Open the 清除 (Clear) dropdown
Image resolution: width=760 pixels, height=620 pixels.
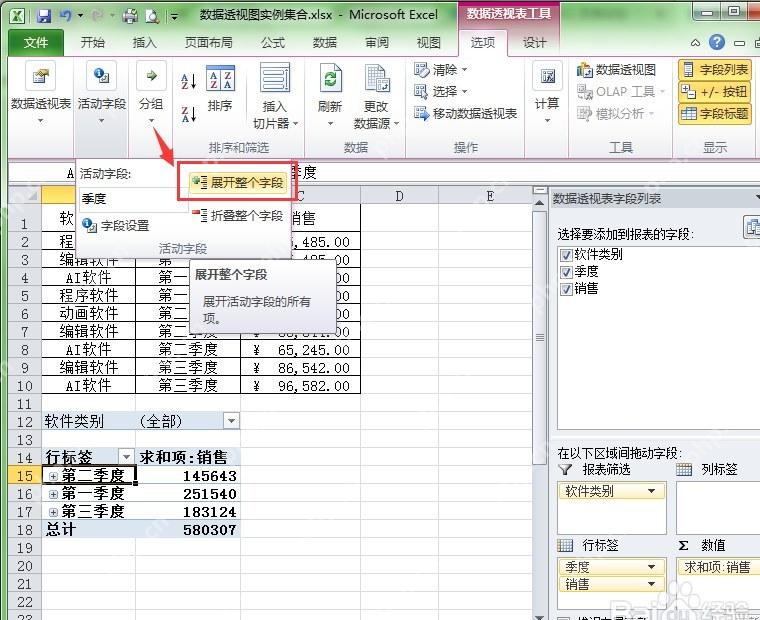441,70
